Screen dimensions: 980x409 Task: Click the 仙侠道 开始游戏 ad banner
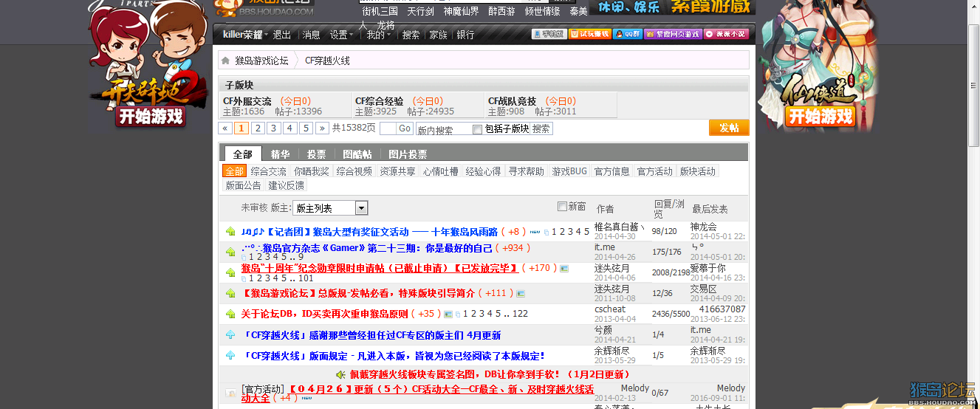pyautogui.click(x=820, y=66)
